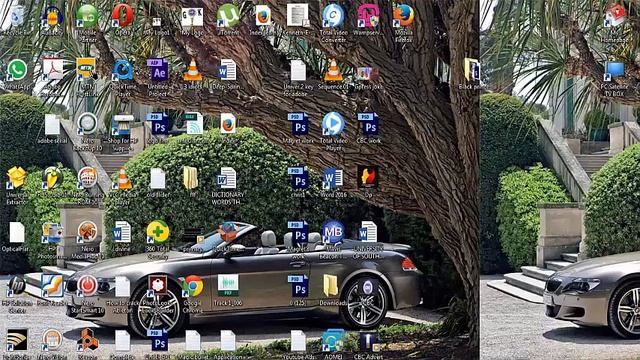This screenshot has width=640, height=360.
Task: Open the CBC work PSD file
Action: pos(368,124)
